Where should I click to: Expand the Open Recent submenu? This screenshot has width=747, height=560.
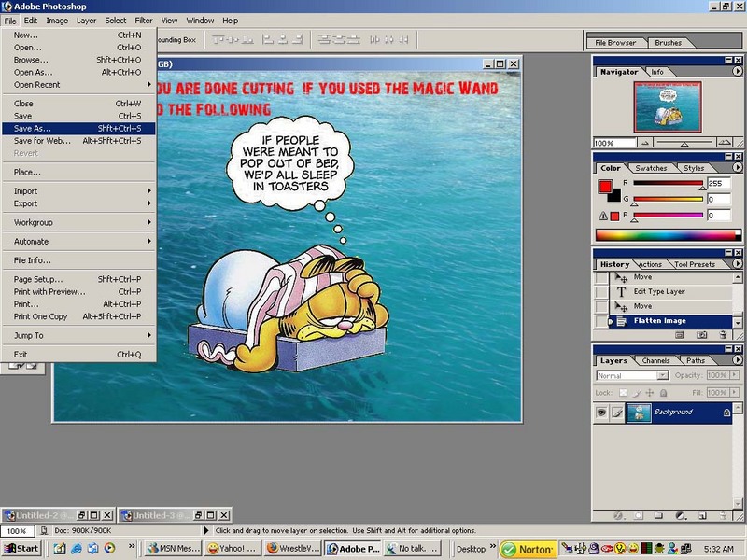click(78, 85)
